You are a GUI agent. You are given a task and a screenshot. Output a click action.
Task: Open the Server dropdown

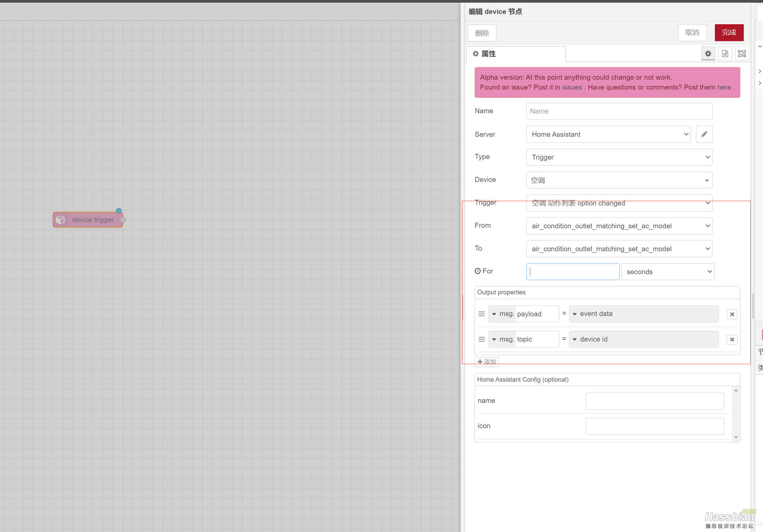[x=608, y=134]
